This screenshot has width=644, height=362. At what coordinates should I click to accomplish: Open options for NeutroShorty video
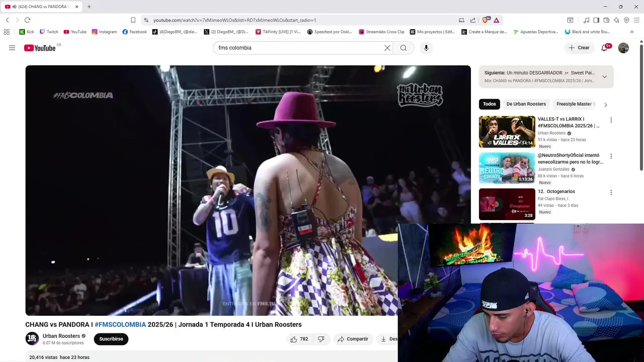(611, 156)
